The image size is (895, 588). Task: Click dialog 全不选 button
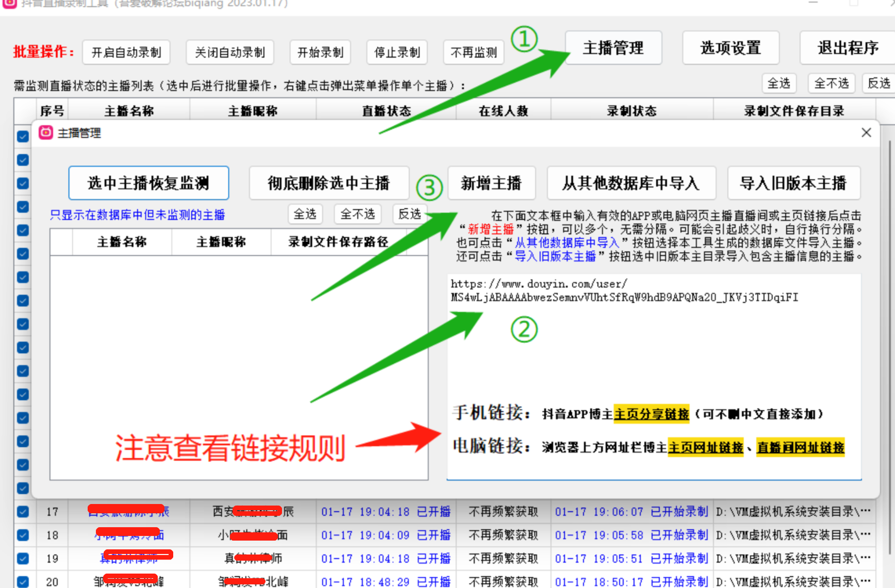(x=358, y=214)
